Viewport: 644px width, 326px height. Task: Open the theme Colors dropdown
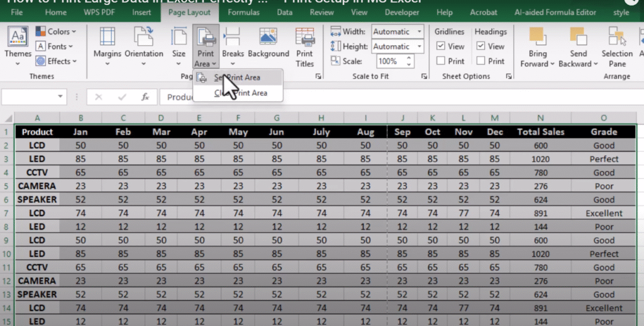[57, 31]
